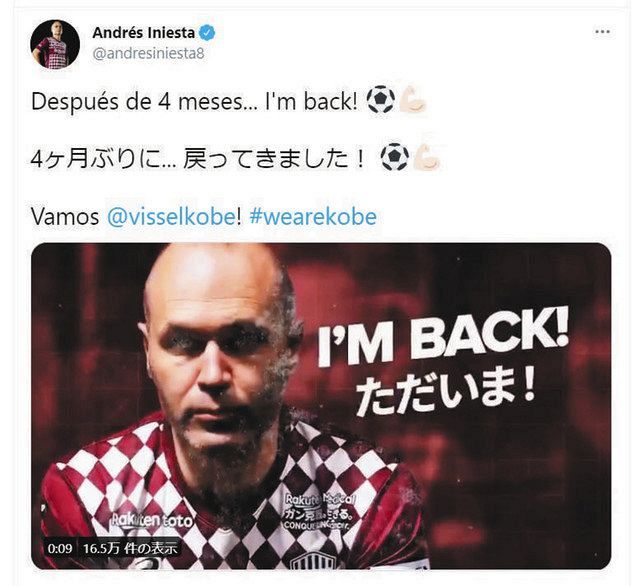
Task: Click the Andrés Iniesta display name
Action: pyautogui.click(x=144, y=33)
